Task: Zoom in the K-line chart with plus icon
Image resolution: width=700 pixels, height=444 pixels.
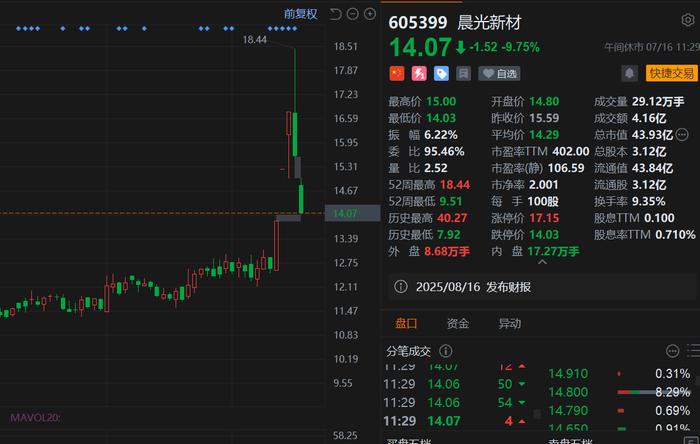Action: 370,14
